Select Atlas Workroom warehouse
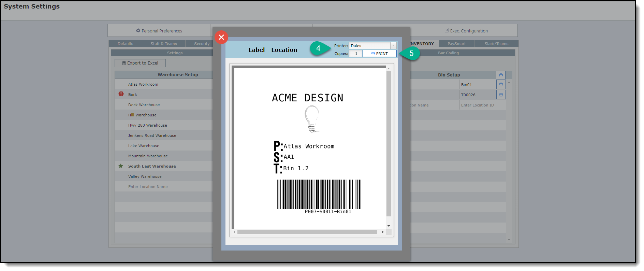The height and width of the screenshot is (271, 644). pyautogui.click(x=164, y=84)
